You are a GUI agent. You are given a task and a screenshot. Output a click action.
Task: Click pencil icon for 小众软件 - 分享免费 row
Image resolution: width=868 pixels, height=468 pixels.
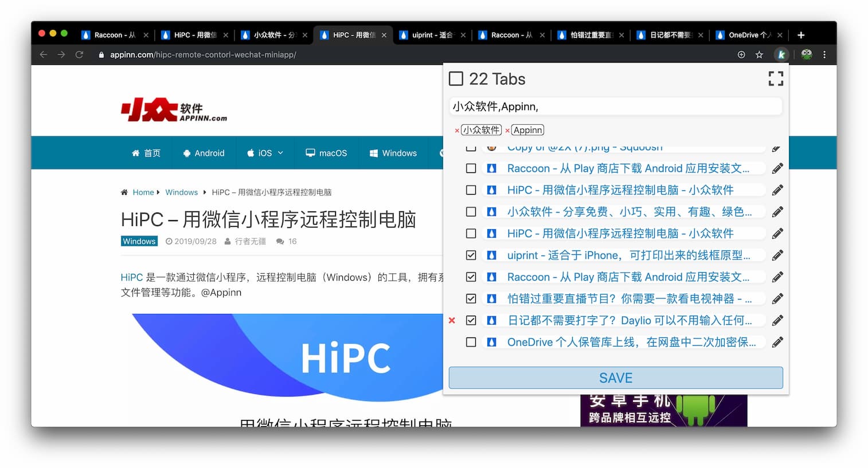777,211
